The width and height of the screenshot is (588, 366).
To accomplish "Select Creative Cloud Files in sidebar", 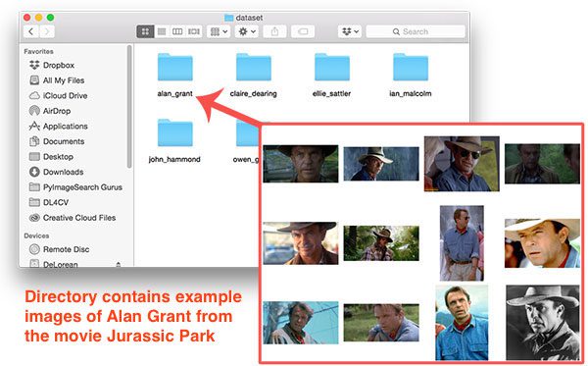I will pos(73,218).
